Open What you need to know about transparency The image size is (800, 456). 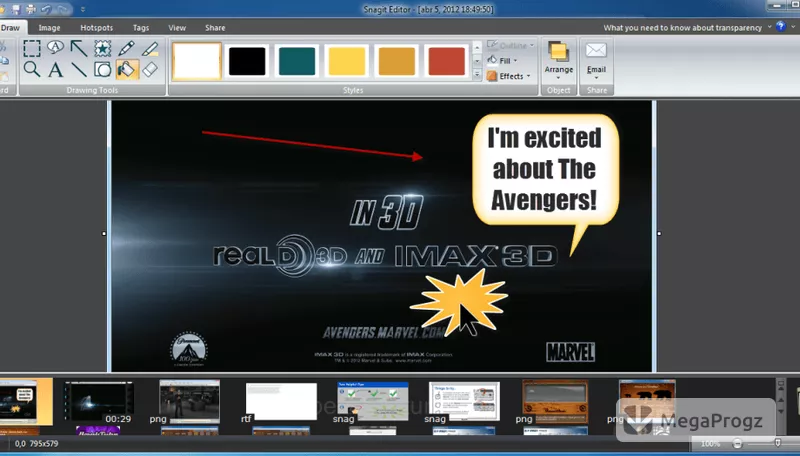[683, 28]
